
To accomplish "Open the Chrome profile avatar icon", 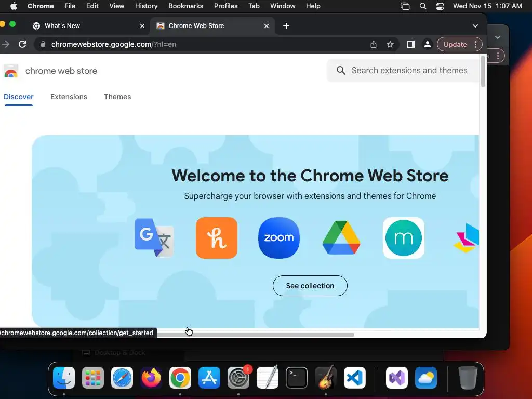I will point(428,44).
